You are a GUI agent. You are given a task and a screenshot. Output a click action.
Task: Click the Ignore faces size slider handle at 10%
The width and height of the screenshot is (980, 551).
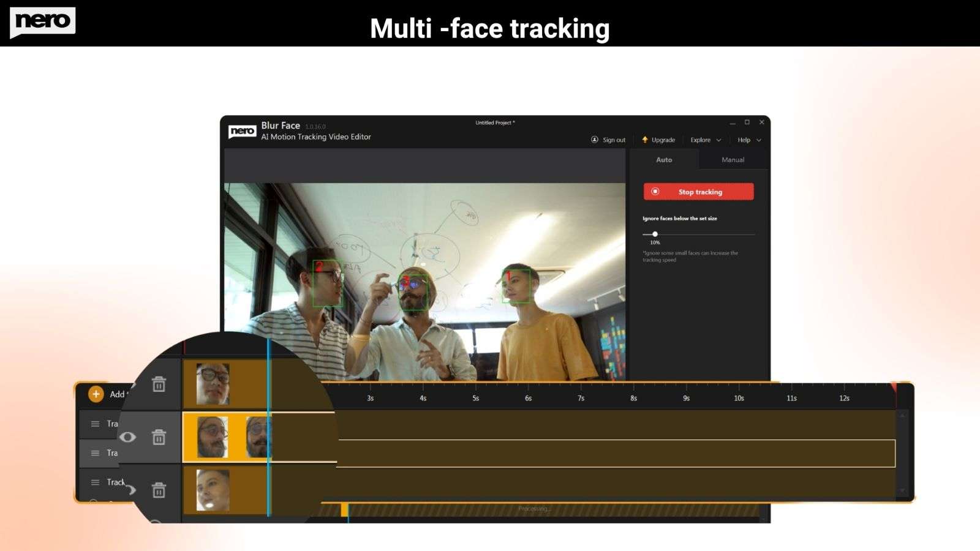(x=655, y=234)
